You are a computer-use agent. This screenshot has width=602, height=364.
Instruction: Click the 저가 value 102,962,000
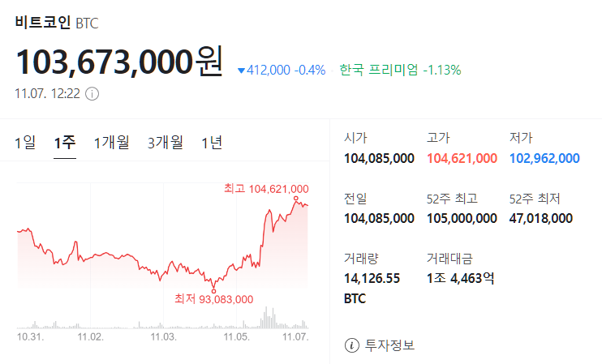pos(544,158)
